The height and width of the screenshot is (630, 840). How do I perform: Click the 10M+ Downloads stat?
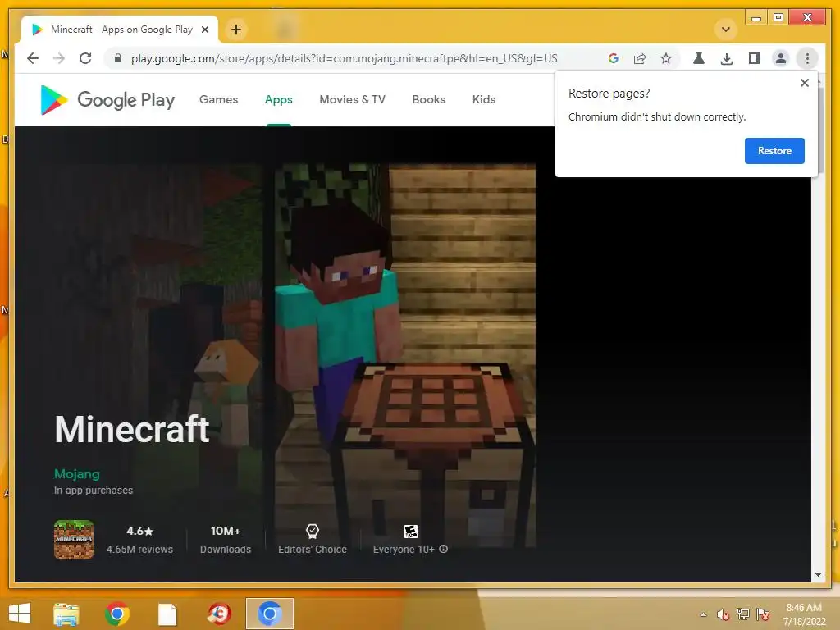226,540
